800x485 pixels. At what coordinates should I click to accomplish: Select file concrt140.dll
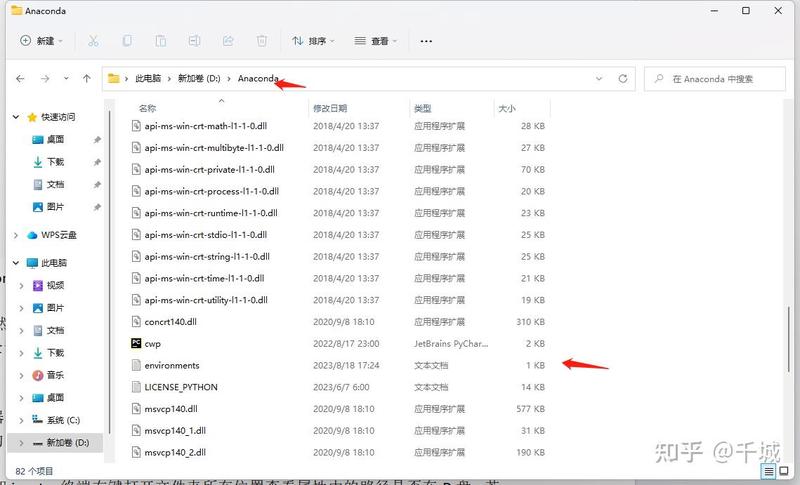coord(170,322)
